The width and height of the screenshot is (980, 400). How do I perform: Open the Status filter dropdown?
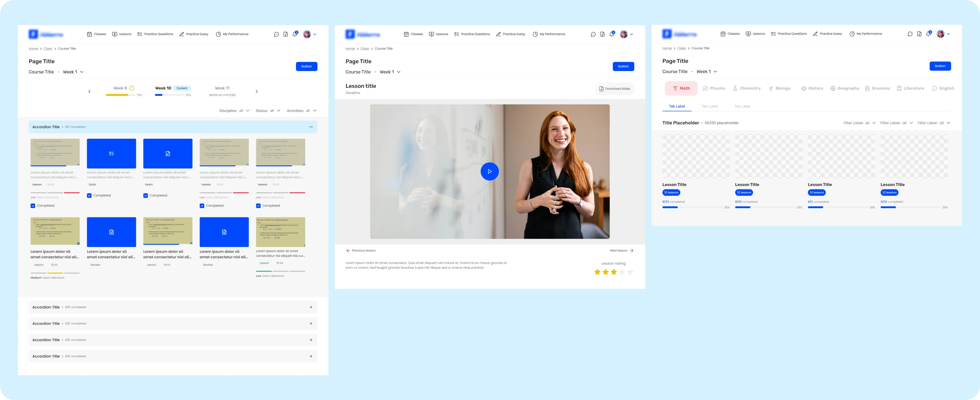click(x=268, y=111)
